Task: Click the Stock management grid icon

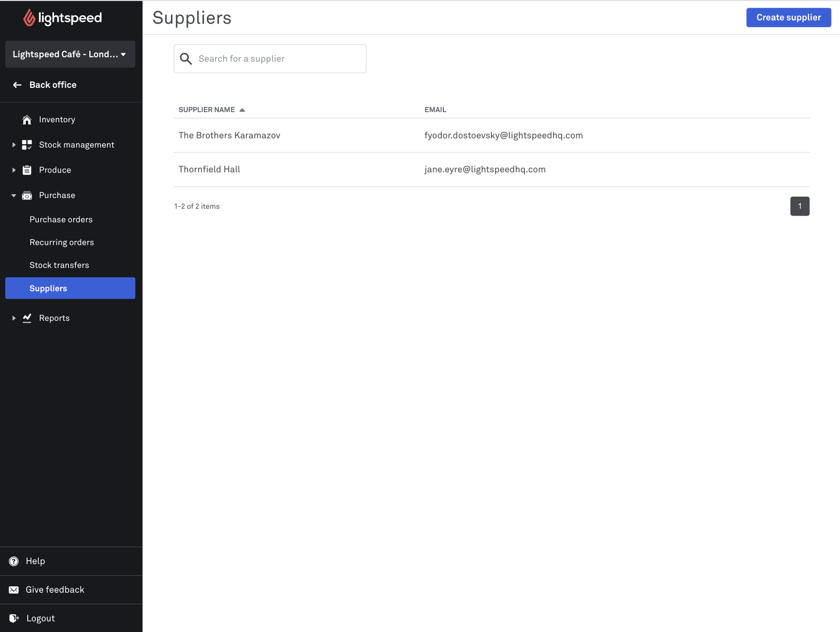Action: 27,144
